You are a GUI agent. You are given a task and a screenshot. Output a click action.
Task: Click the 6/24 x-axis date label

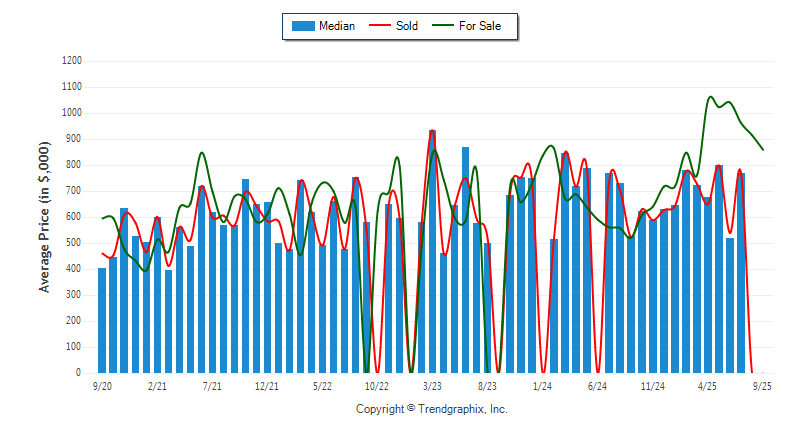tap(597, 385)
